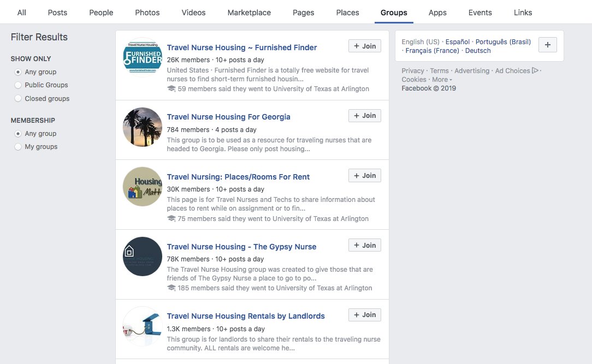Join Travel Nurse Housing For Georgia group
The height and width of the screenshot is (364, 592).
[365, 116]
